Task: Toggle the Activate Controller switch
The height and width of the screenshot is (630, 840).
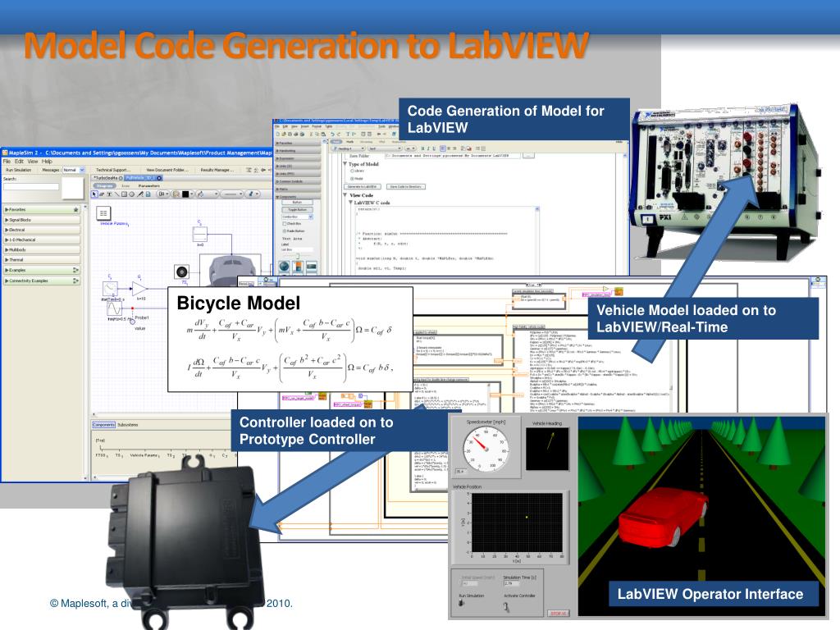Action: (x=506, y=606)
